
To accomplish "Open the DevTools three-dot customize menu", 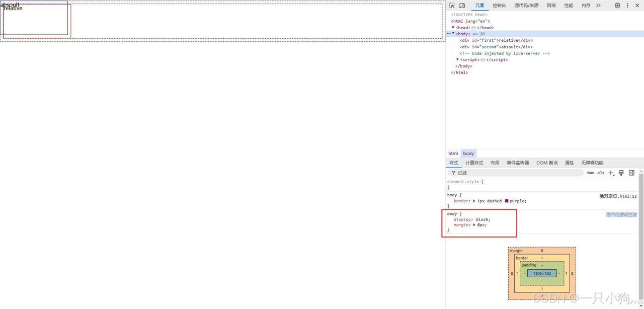I will 627,6.
